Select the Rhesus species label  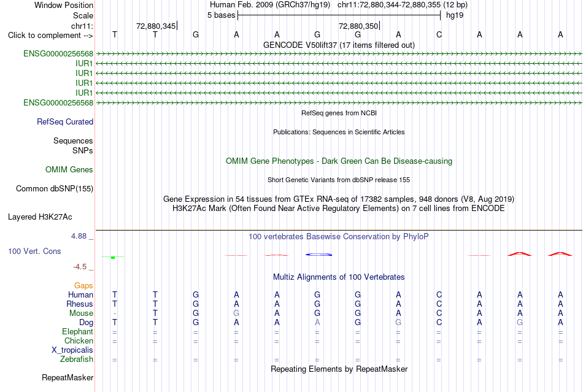[80, 304]
